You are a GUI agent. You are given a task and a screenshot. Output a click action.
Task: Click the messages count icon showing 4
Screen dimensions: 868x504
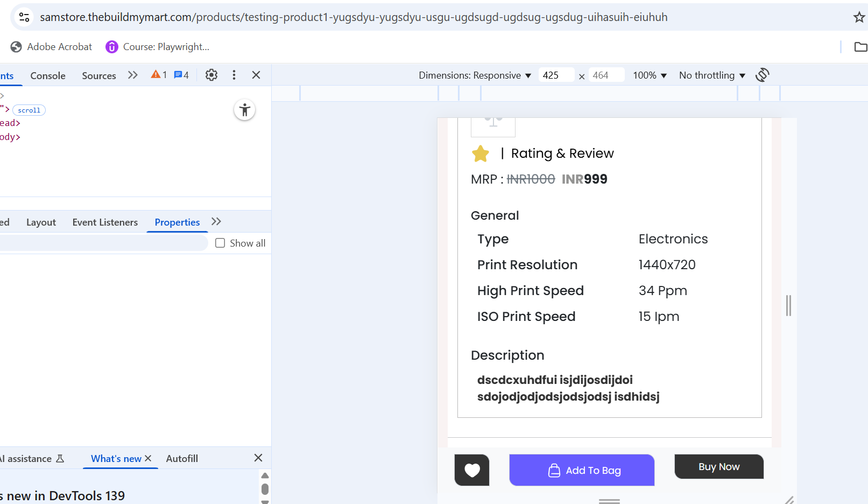click(181, 75)
